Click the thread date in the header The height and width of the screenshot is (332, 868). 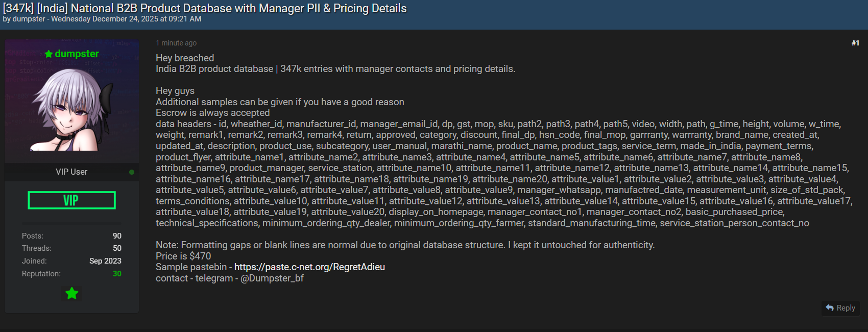coord(126,19)
